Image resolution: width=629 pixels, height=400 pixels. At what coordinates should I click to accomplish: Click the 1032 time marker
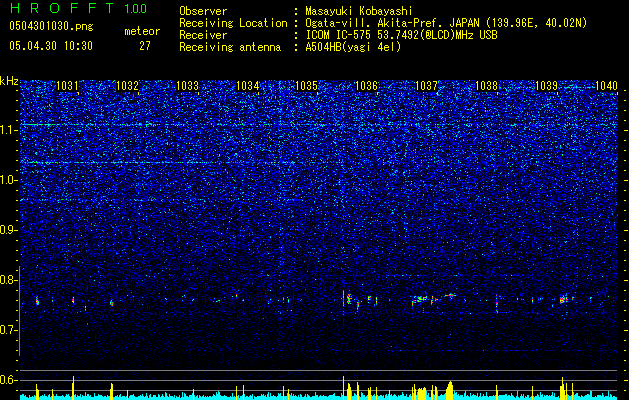[127, 85]
